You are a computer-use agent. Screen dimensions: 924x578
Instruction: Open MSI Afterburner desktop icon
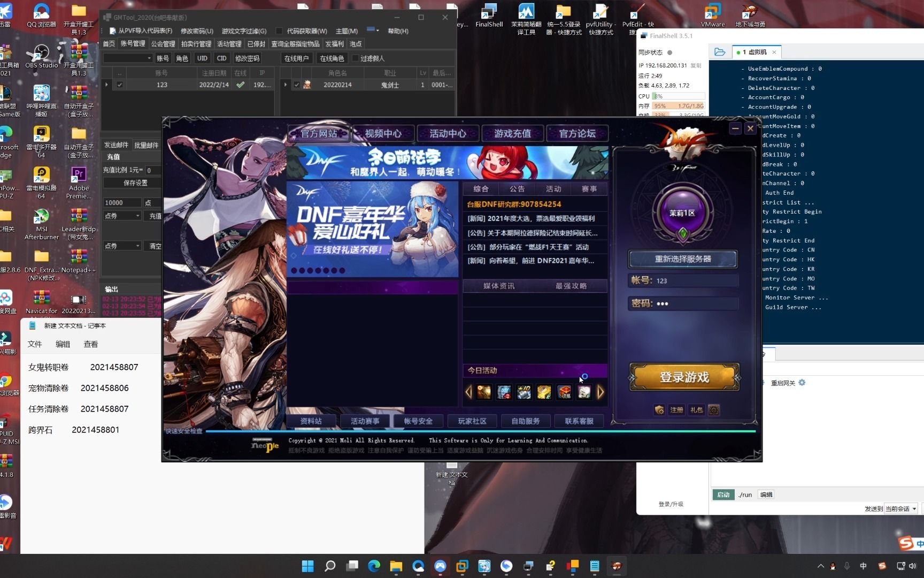(x=42, y=224)
